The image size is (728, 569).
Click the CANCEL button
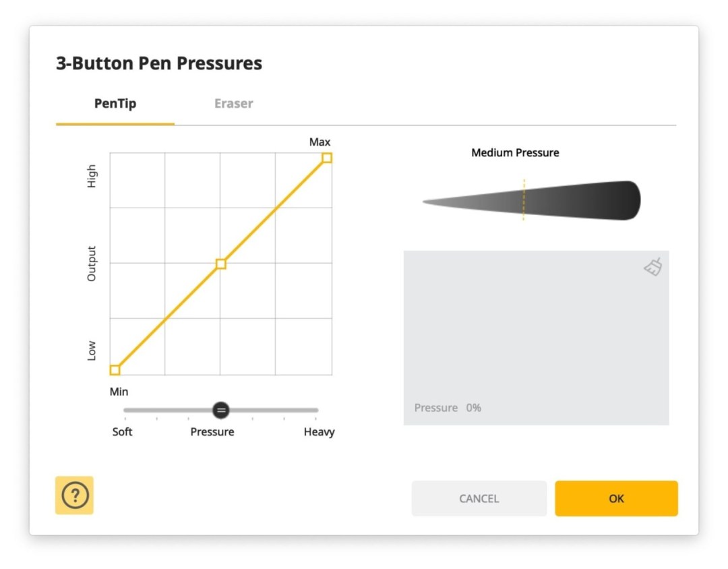[479, 498]
